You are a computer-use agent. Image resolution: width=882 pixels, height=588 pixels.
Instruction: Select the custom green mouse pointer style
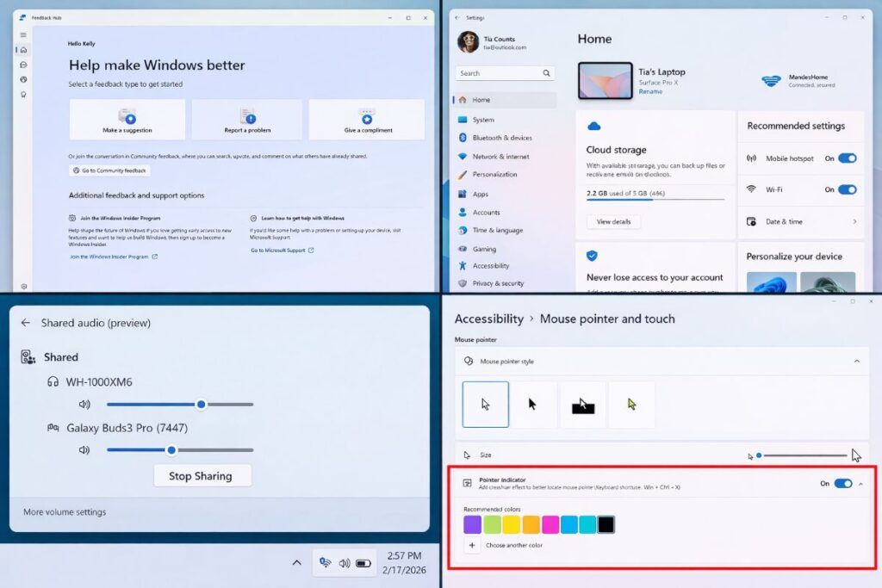tap(631, 403)
